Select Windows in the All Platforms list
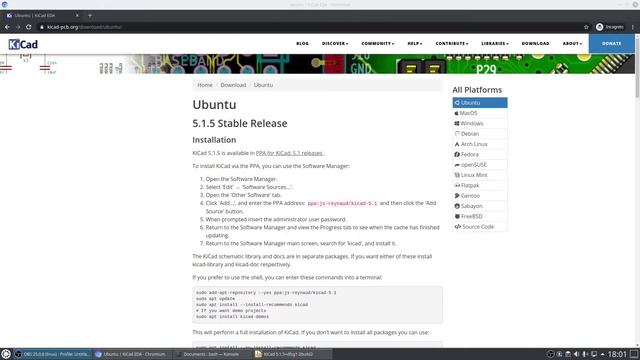 point(480,123)
